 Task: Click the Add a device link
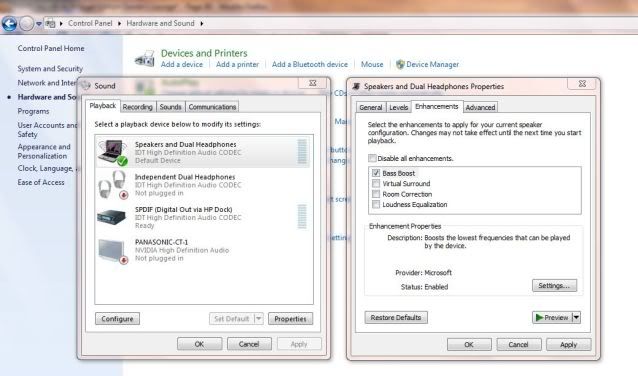pyautogui.click(x=181, y=64)
